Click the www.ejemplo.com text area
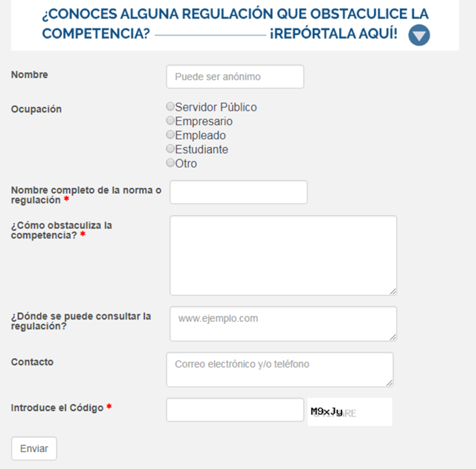Screen dimensions: 476x469 click(x=283, y=324)
